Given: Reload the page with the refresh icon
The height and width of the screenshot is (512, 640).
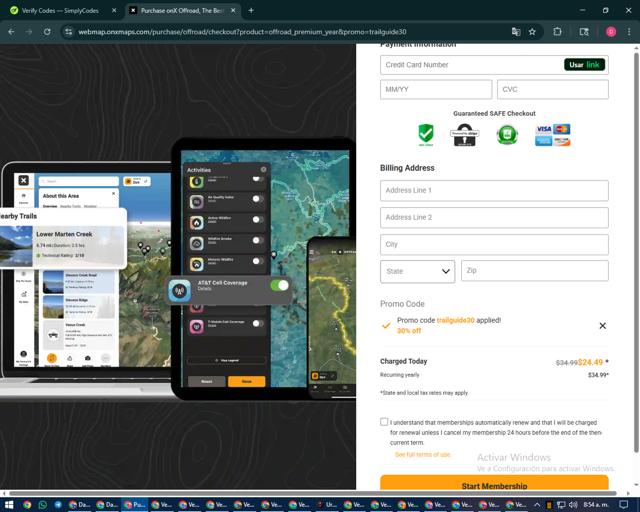Looking at the screenshot, I should click(x=47, y=32).
